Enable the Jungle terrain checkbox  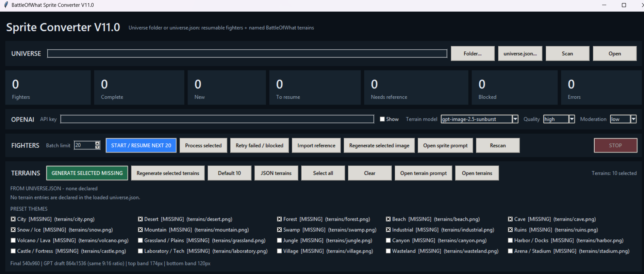(x=279, y=240)
